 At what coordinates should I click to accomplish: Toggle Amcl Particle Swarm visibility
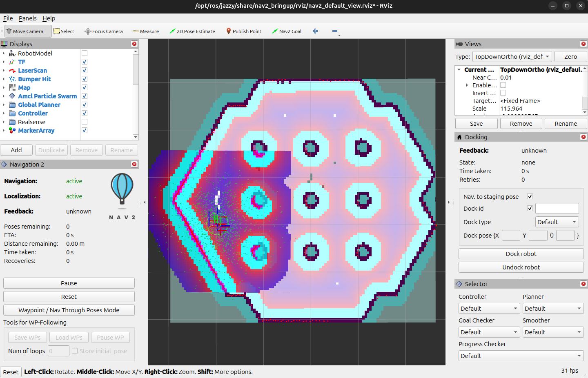pyautogui.click(x=85, y=96)
